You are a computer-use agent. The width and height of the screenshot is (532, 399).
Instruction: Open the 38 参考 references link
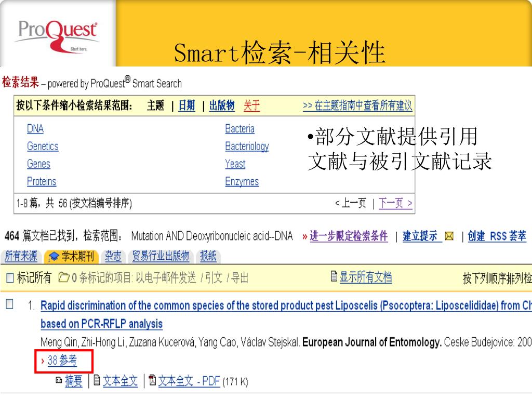click(x=62, y=361)
